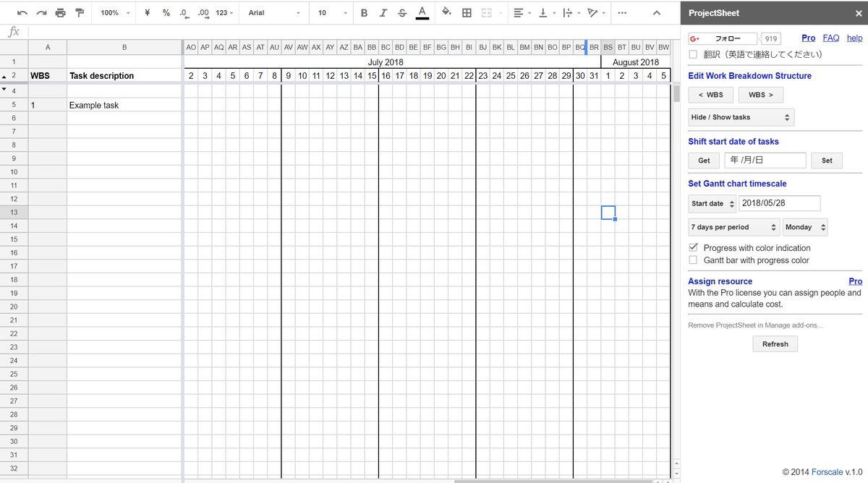This screenshot has height=483, width=868.
Task: Click the Set button
Action: [x=827, y=161]
